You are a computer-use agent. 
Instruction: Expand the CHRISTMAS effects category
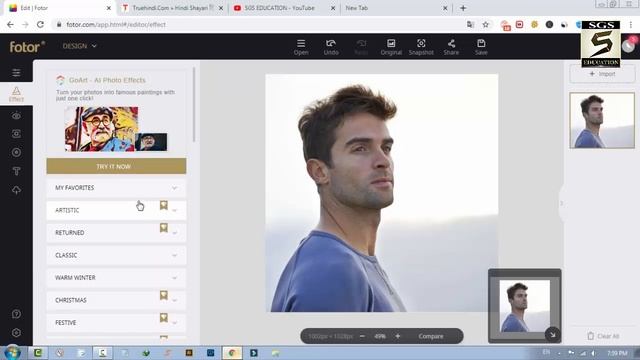[116, 300]
